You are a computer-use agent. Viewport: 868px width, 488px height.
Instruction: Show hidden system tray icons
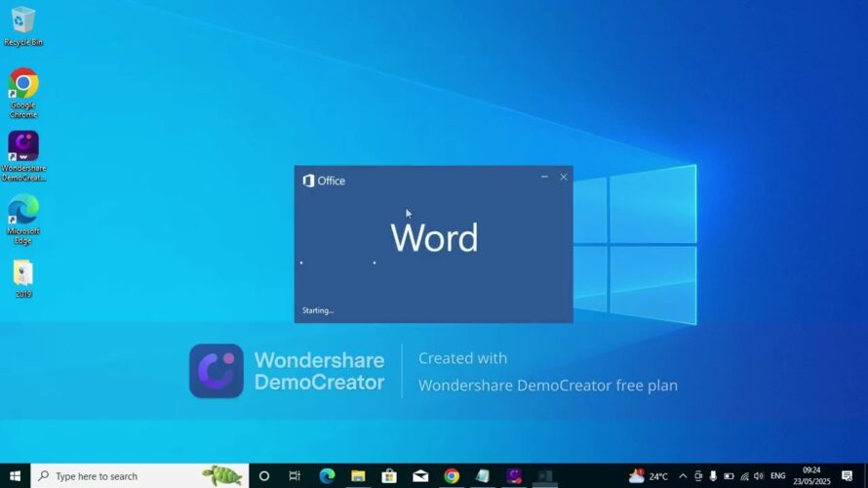[683, 476]
